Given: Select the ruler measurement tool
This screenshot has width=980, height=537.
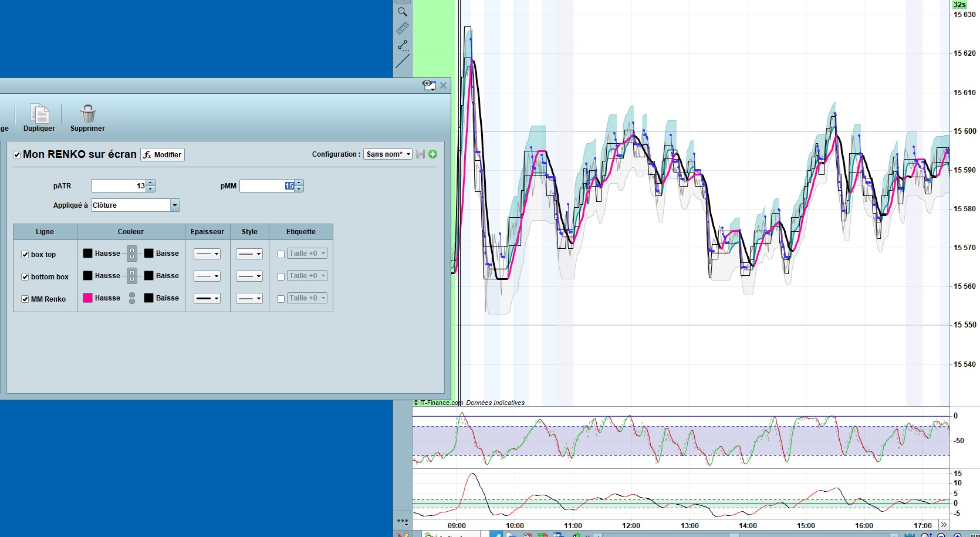Looking at the screenshot, I should pos(402,28).
